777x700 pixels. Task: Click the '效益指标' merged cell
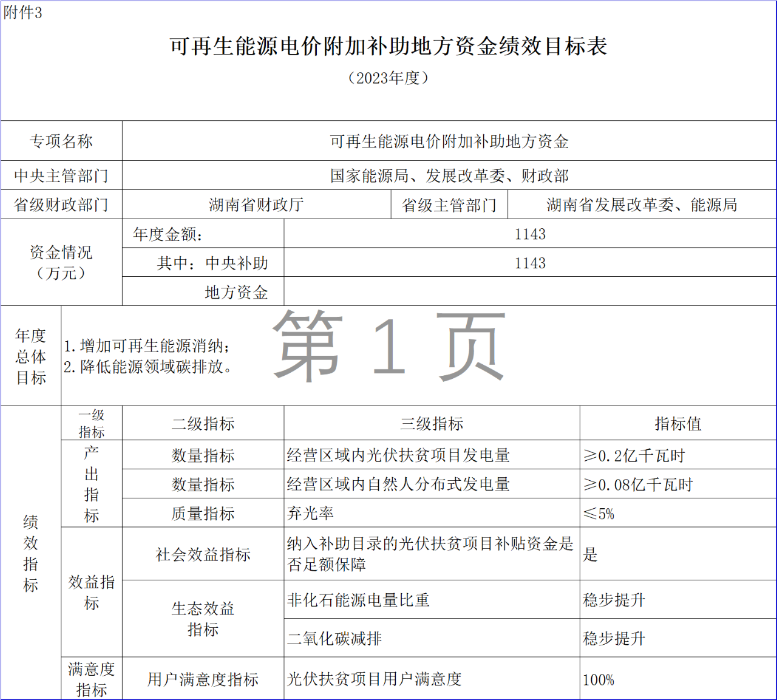[x=92, y=592]
